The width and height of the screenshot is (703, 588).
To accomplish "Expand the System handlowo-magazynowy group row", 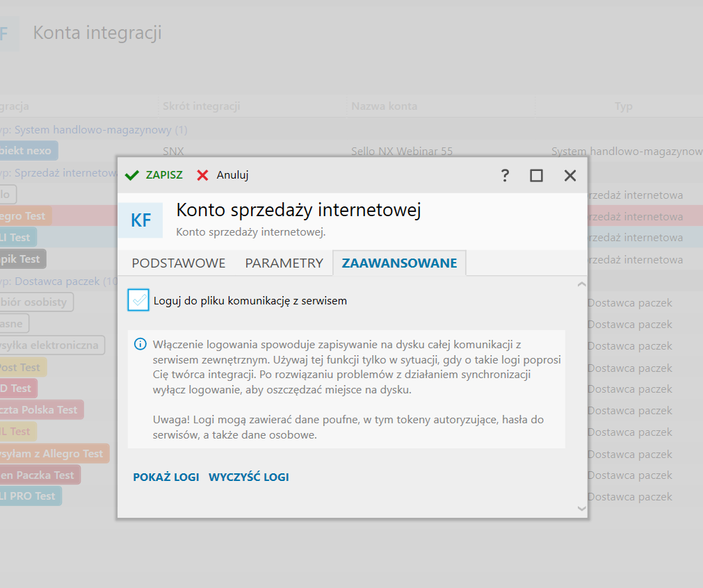I will click(x=96, y=130).
